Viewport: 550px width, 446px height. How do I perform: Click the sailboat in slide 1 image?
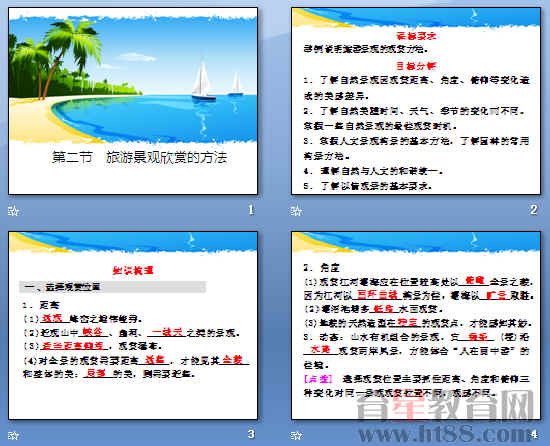pyautogui.click(x=203, y=80)
